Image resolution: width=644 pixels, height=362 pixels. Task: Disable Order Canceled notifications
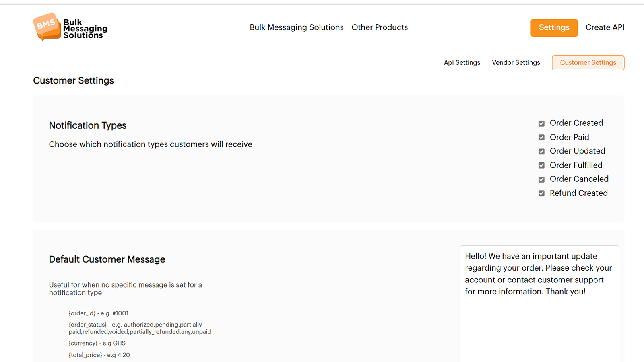541,179
